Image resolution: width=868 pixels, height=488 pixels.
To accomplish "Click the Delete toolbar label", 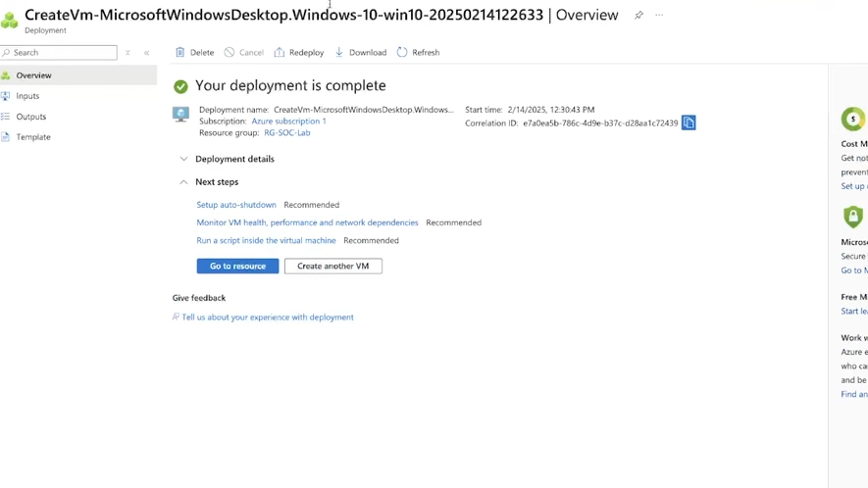I will pos(202,53).
